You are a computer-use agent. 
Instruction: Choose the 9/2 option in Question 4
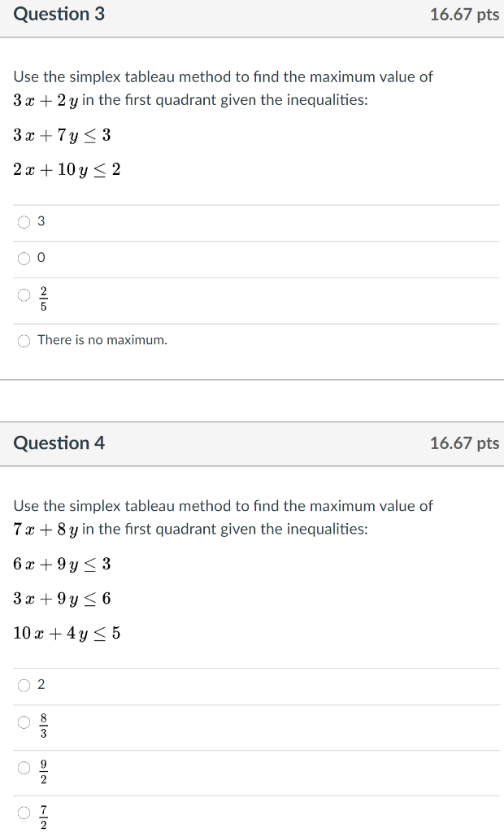click(24, 767)
